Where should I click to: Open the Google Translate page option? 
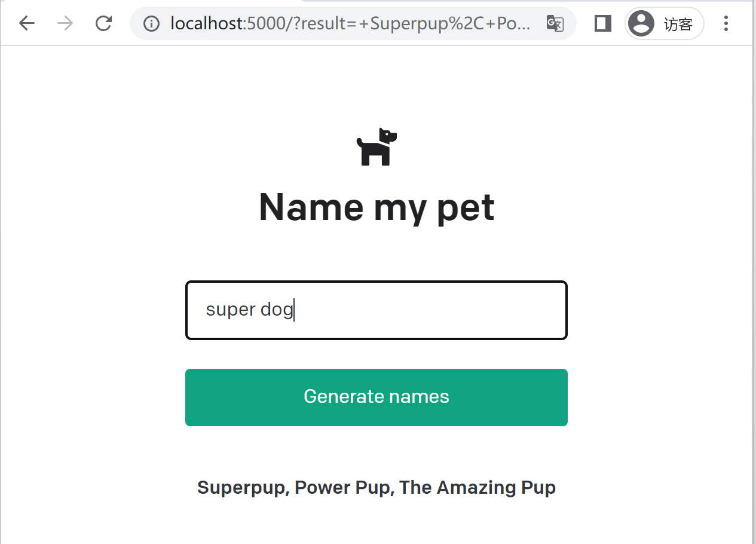pyautogui.click(x=555, y=23)
